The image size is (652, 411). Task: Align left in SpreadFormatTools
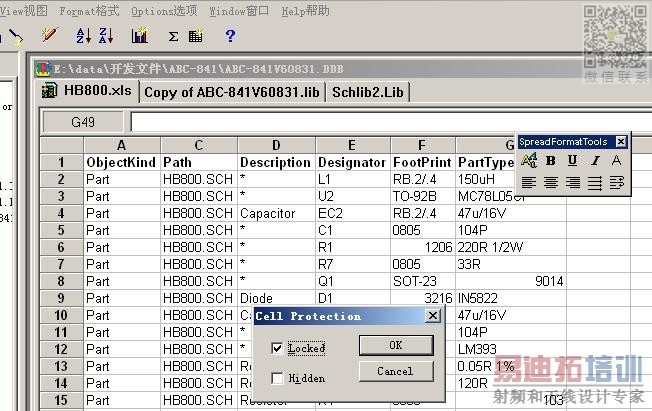coord(529,182)
